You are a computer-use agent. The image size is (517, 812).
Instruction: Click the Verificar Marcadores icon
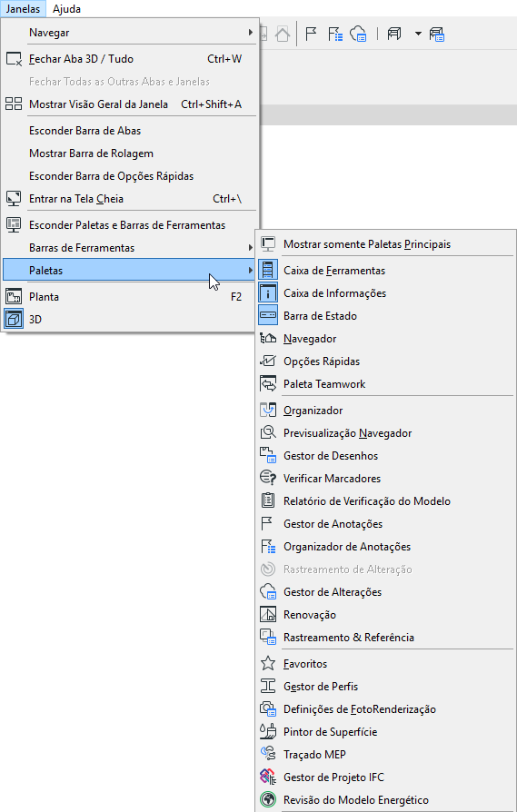(x=268, y=478)
